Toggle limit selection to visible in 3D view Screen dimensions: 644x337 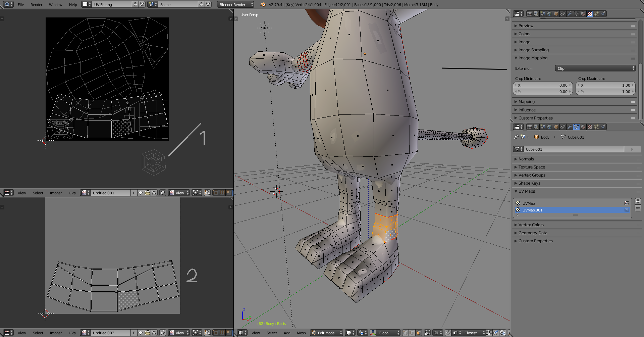point(427,333)
